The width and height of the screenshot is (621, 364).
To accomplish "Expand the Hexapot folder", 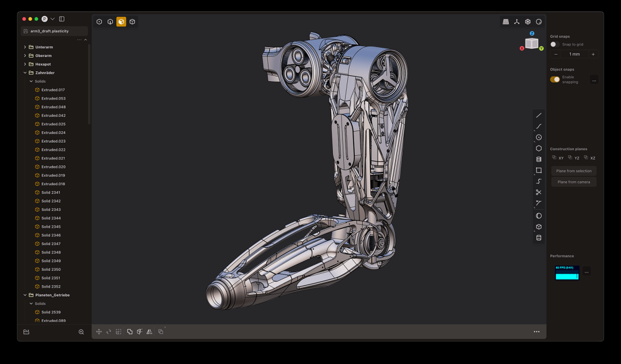I will point(25,64).
